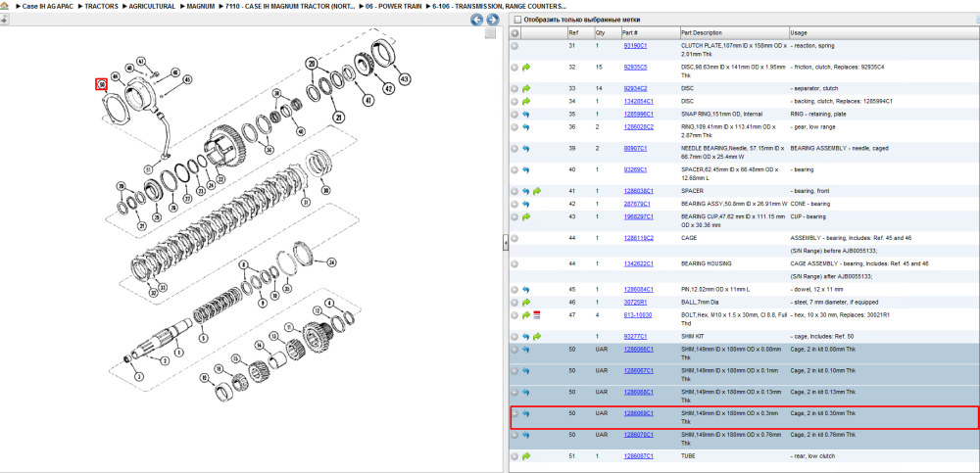980x473 pixels.
Task: Click the green arrow icon in the Ref 51 TUBE row
Action: click(526, 456)
